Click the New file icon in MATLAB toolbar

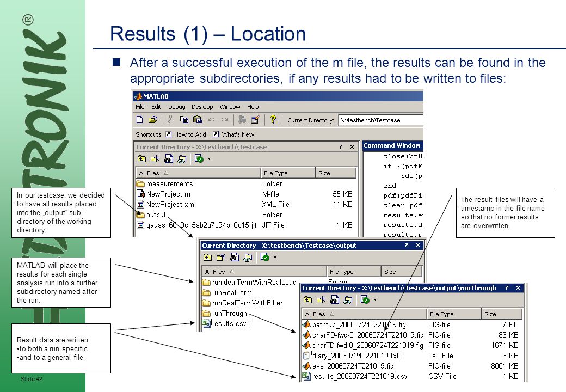pyautogui.click(x=140, y=120)
